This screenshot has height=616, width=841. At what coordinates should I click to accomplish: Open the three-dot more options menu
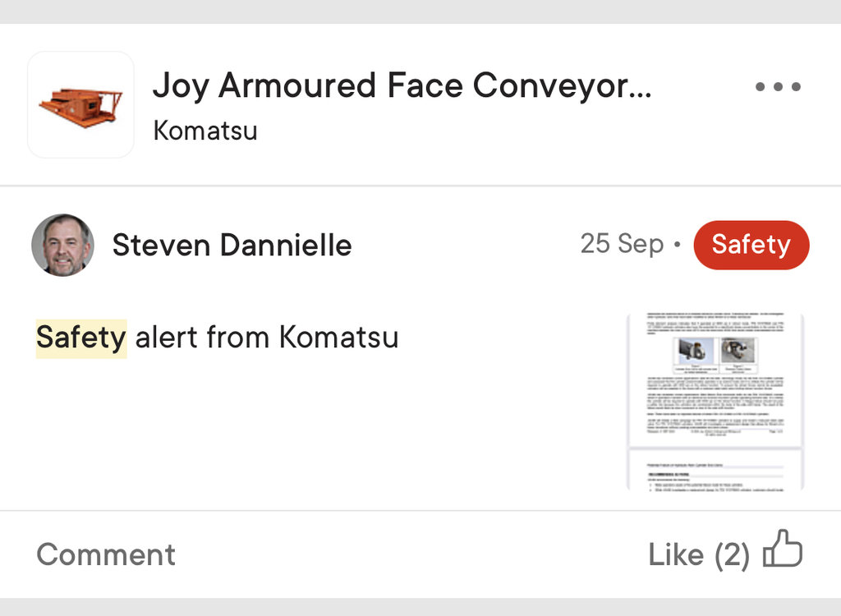click(x=777, y=87)
